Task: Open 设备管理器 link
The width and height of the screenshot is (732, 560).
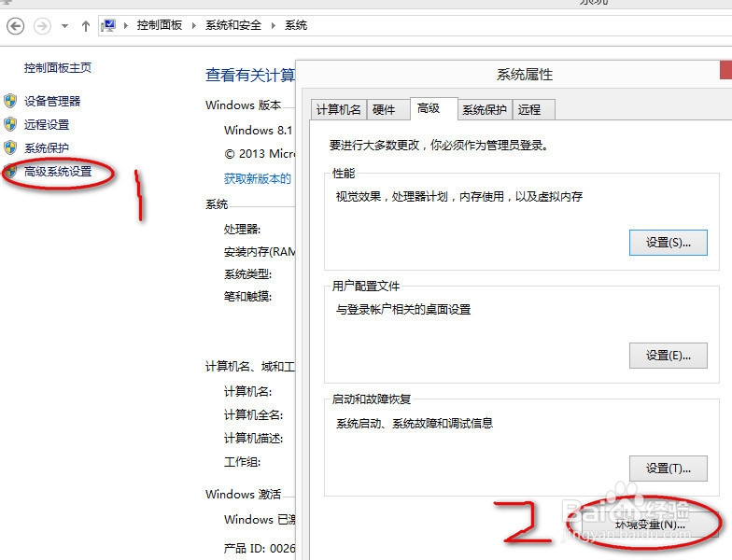Action: [x=52, y=101]
